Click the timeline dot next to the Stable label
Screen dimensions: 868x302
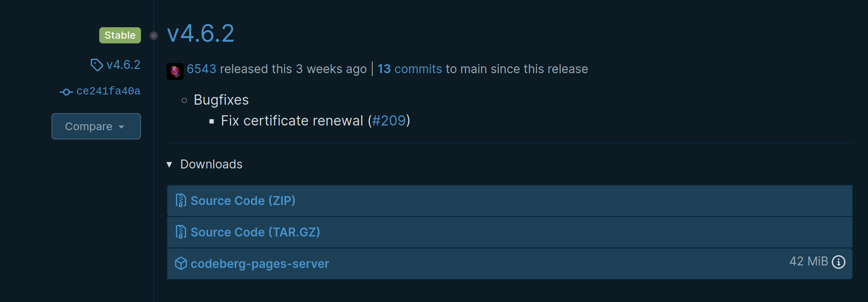[154, 36]
